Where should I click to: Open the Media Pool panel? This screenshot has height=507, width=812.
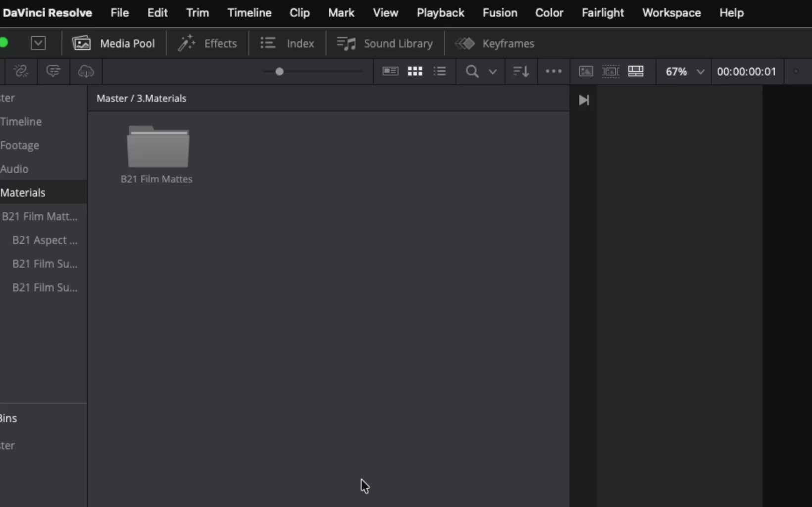(114, 44)
